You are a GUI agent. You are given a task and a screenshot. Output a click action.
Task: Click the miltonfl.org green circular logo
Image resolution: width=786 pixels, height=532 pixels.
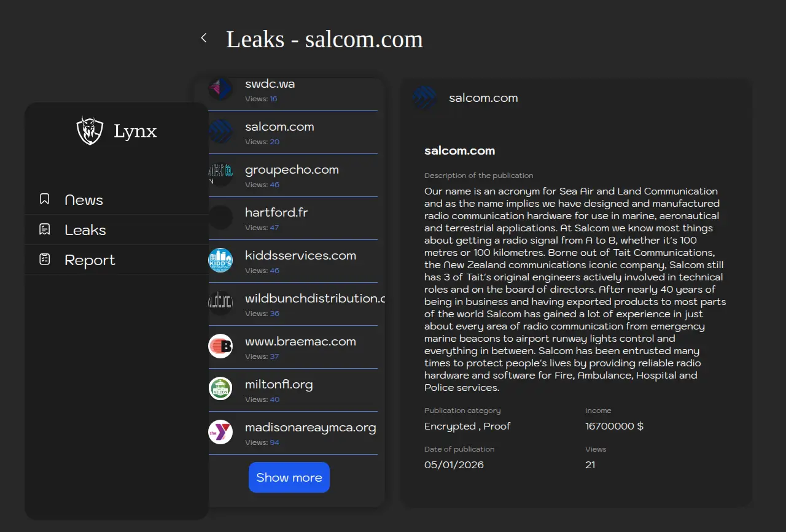220,389
